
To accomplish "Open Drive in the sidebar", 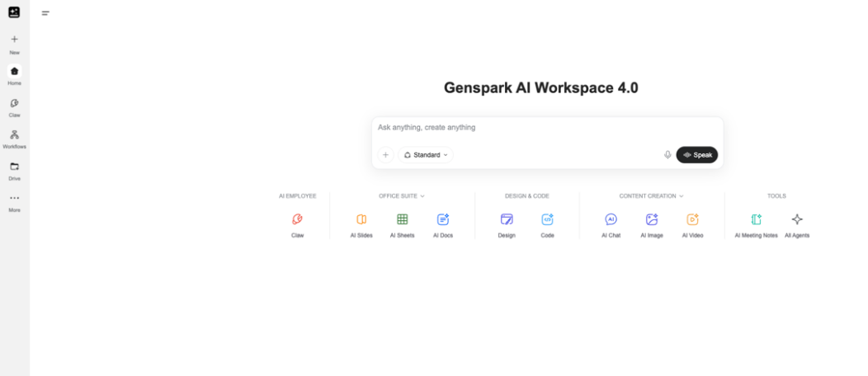I will point(14,171).
